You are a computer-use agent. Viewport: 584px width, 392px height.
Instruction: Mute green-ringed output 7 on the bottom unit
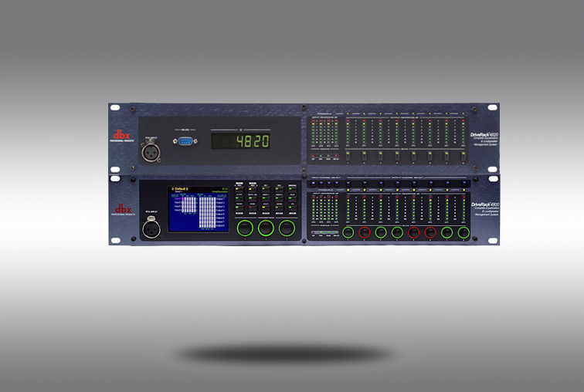click(446, 232)
